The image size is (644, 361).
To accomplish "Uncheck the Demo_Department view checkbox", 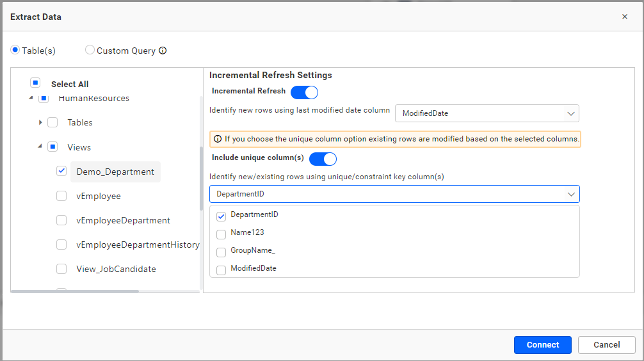I will 61,171.
